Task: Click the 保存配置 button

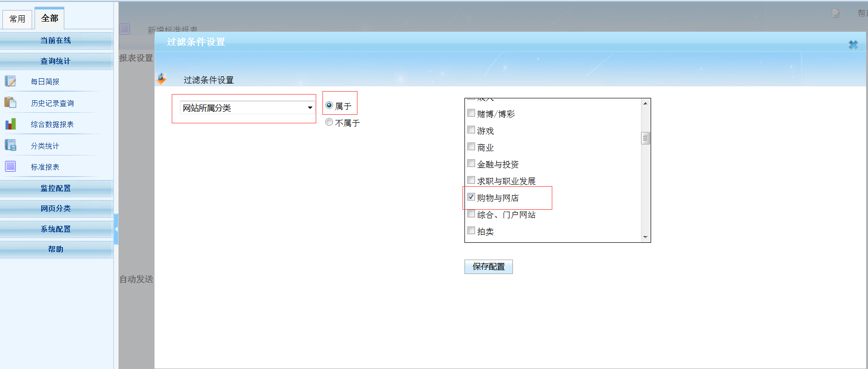Action: [488, 266]
